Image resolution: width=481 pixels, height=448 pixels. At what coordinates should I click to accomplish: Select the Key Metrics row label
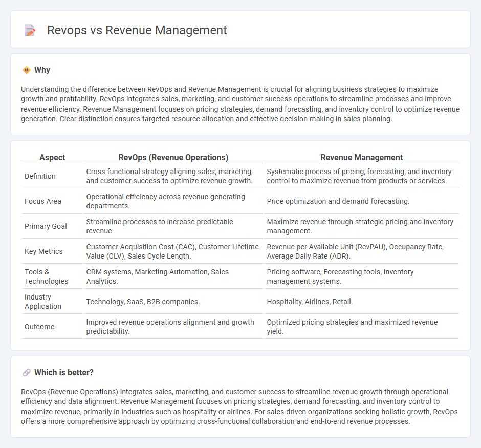coord(43,251)
